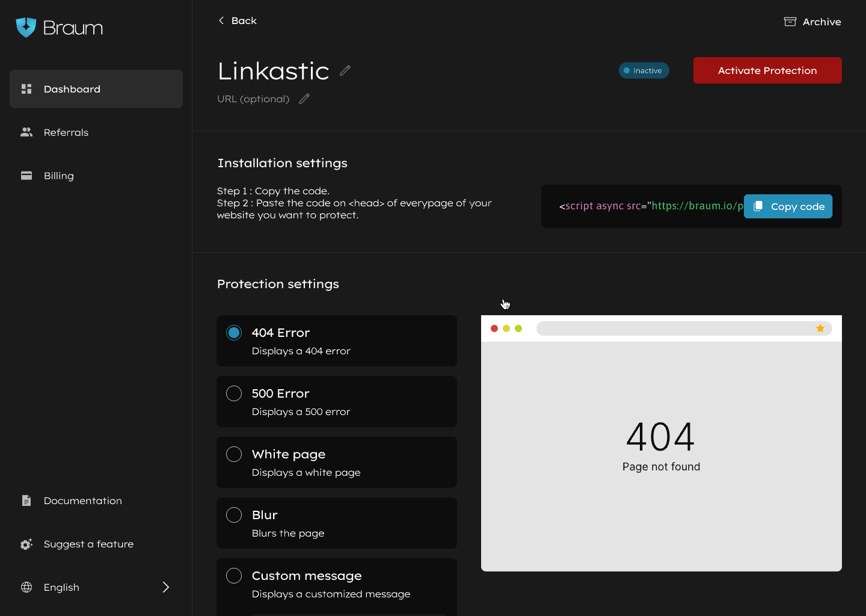Select the 500 Error radio option
The width and height of the screenshot is (866, 616).
pos(234,393)
